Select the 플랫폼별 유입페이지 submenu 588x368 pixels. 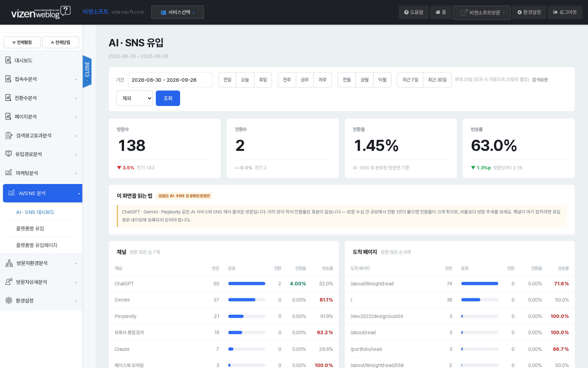pyautogui.click(x=37, y=245)
